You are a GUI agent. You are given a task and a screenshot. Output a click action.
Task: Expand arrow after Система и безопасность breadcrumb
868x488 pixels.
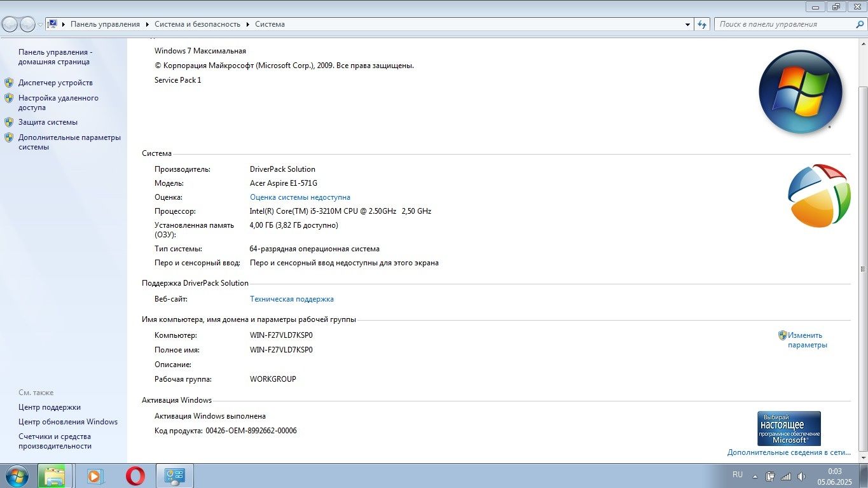[248, 24]
